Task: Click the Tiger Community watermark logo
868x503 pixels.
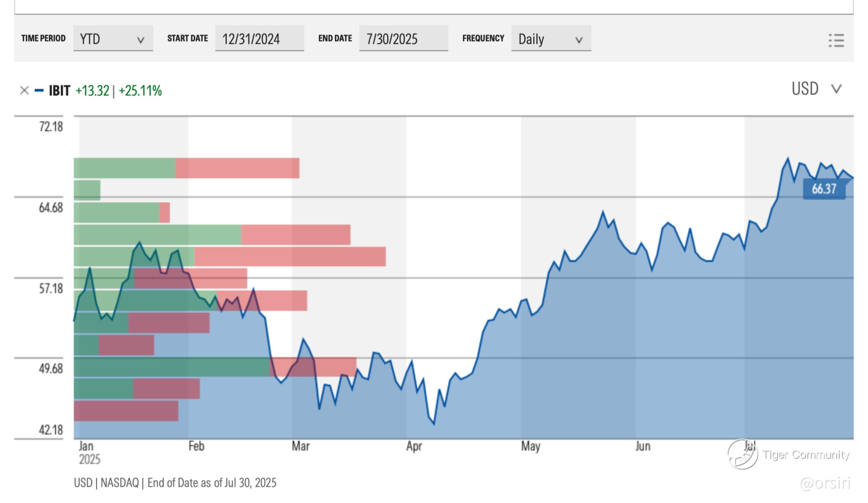Action: pyautogui.click(x=742, y=454)
